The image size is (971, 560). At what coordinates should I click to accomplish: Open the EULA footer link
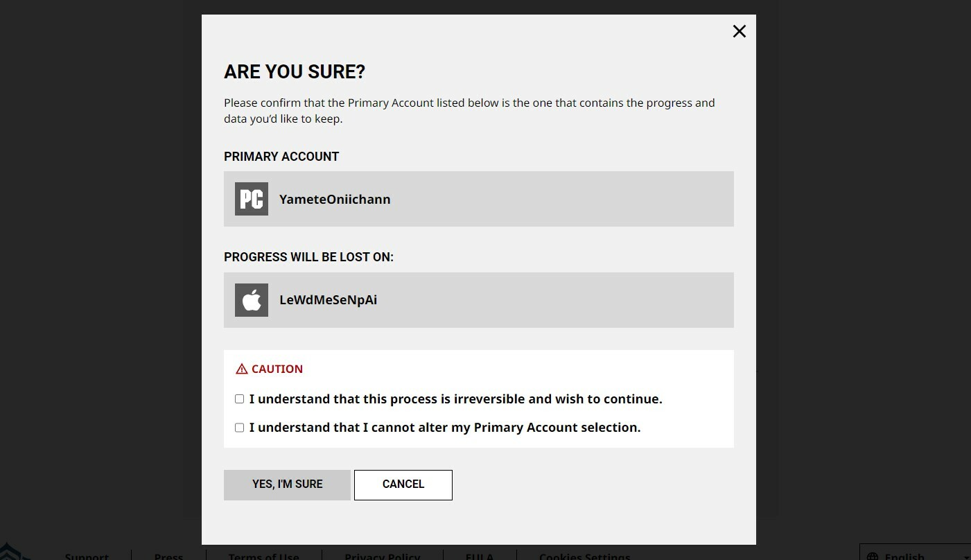click(480, 556)
